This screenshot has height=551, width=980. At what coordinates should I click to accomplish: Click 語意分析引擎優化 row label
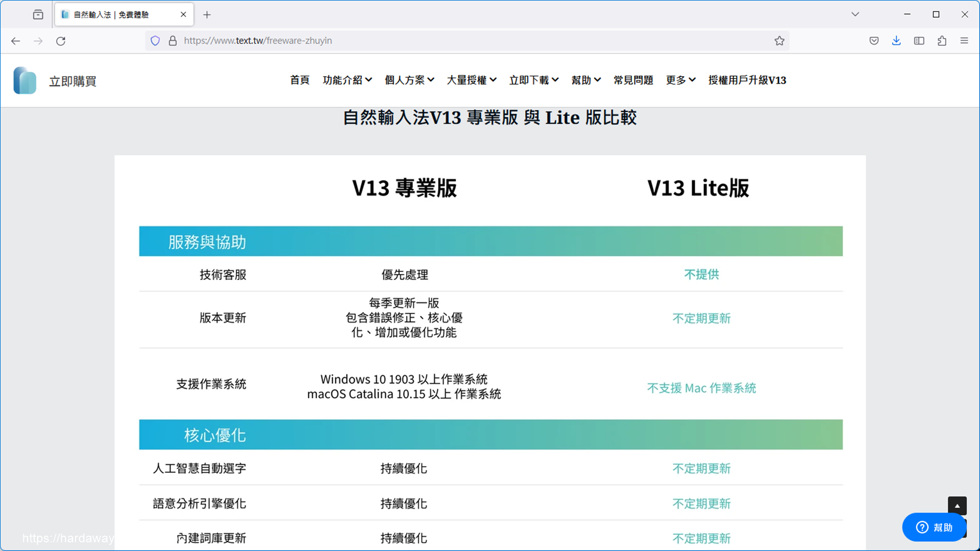coord(200,504)
